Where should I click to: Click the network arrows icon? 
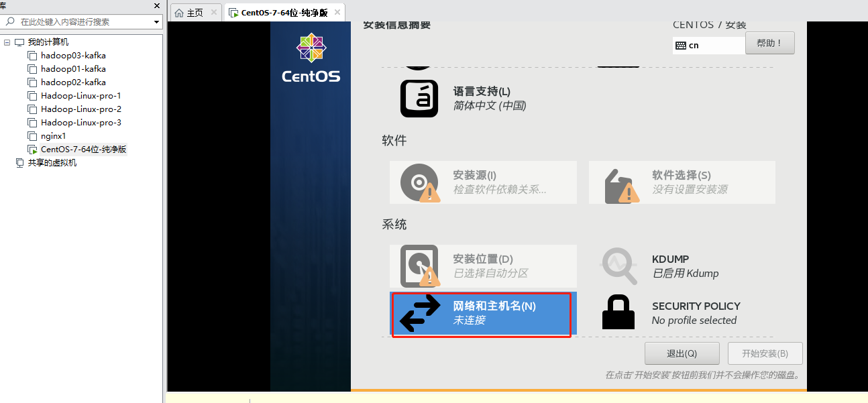point(420,313)
